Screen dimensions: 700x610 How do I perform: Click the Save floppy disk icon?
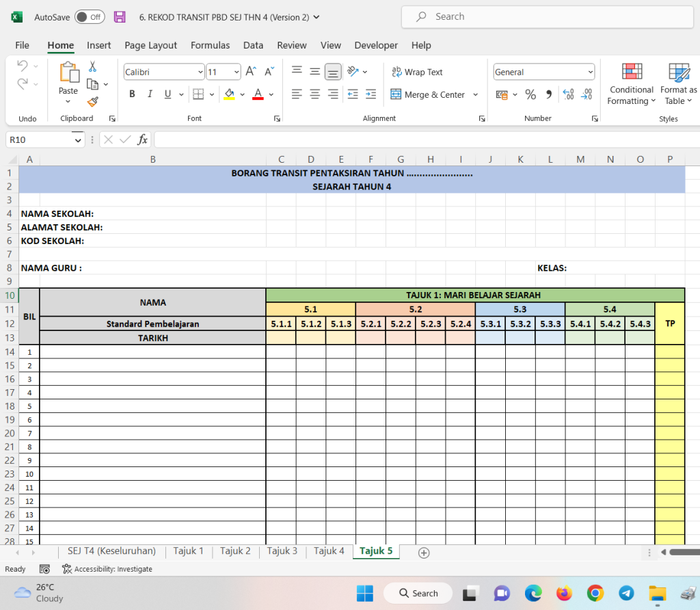[x=120, y=17]
